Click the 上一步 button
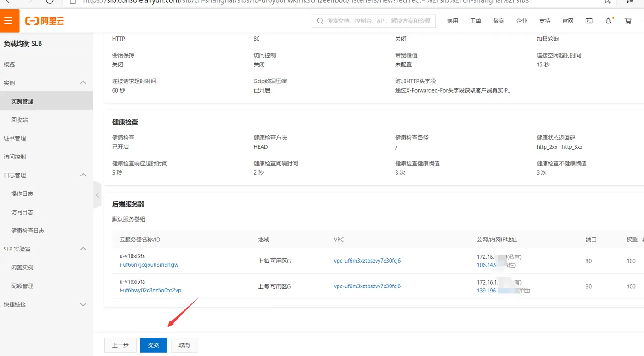Image resolution: width=644 pixels, height=356 pixels. pyautogui.click(x=121, y=345)
